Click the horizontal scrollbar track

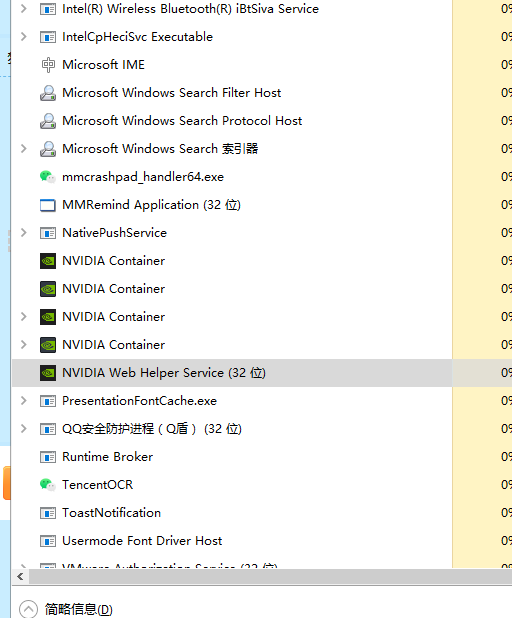point(270,577)
